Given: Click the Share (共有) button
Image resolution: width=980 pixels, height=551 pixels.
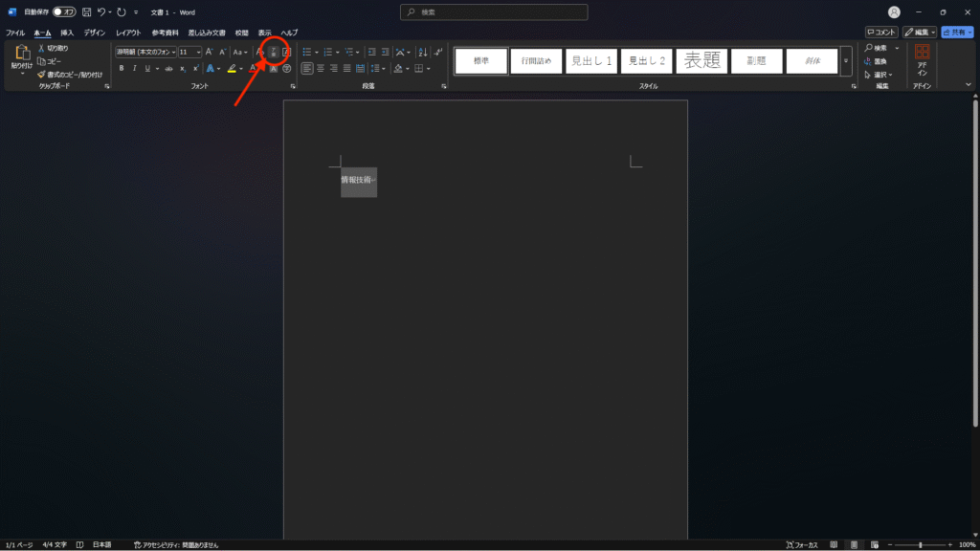Looking at the screenshot, I should (957, 33).
